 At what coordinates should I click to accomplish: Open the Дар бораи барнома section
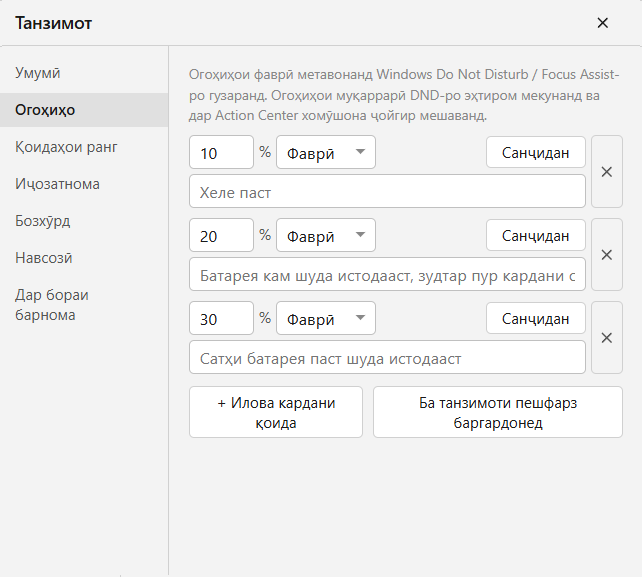pos(84,305)
